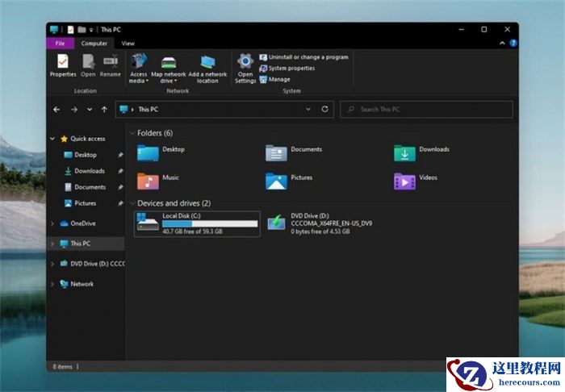Open the Quick Access Toolbar customize dropdown
Screen dimensions: 565x392
pyautogui.click(x=91, y=30)
